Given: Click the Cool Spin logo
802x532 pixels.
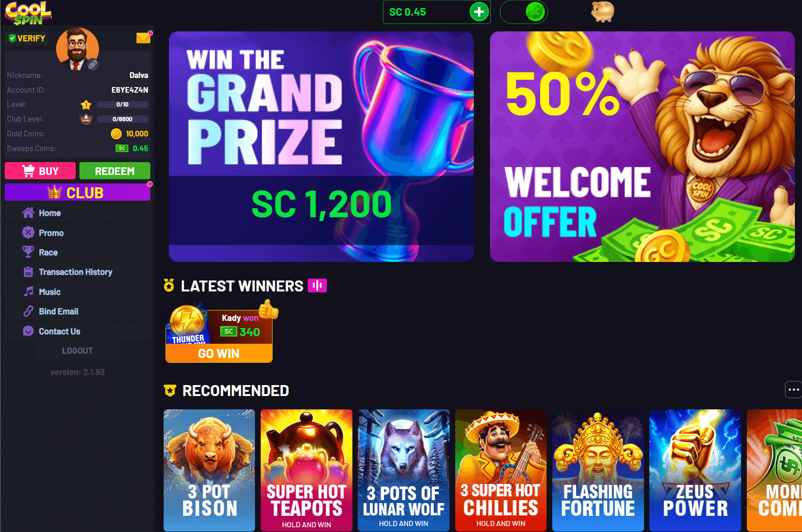Looking at the screenshot, I should pyautogui.click(x=28, y=13).
